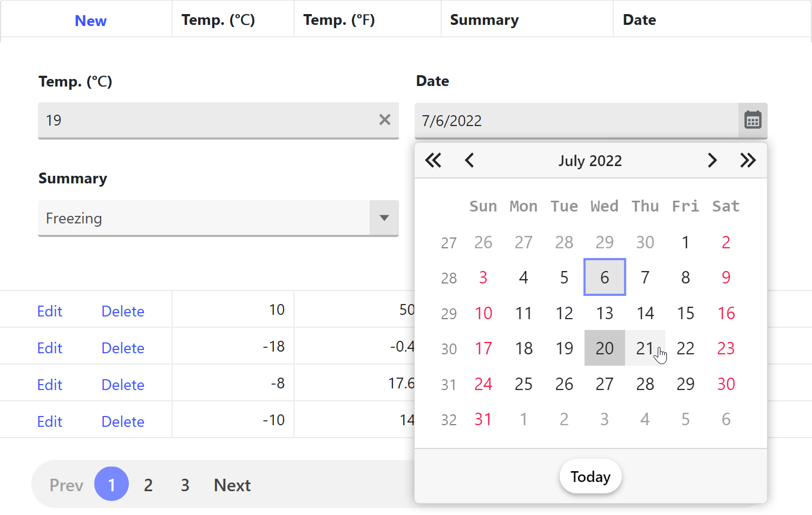Open the calendar picker icon
The image size is (812, 515).
coord(752,120)
